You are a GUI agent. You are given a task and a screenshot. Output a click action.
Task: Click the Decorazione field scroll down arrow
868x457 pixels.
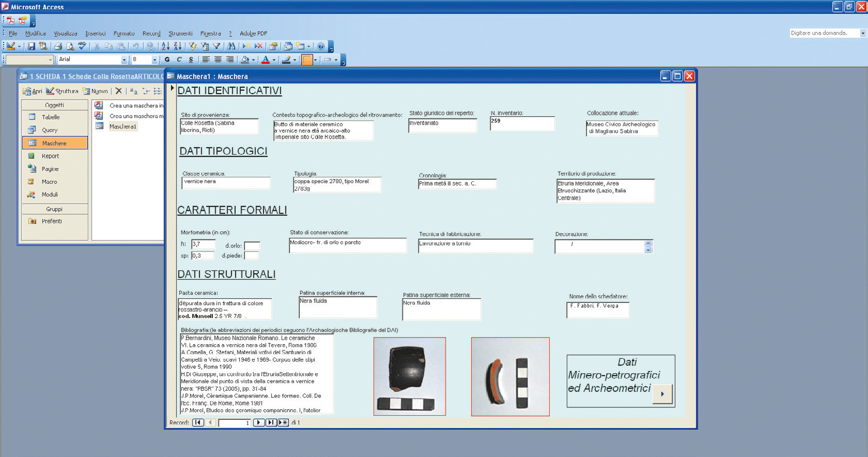(x=649, y=250)
